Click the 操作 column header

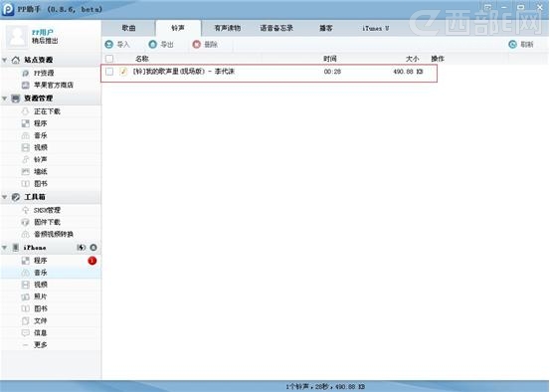[x=438, y=59]
